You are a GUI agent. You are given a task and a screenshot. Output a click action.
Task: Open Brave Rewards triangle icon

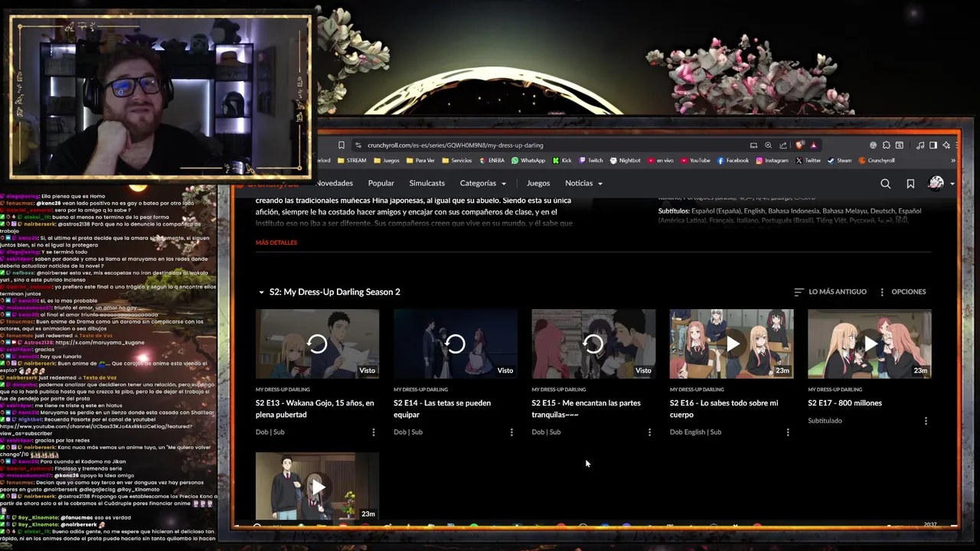point(814,145)
